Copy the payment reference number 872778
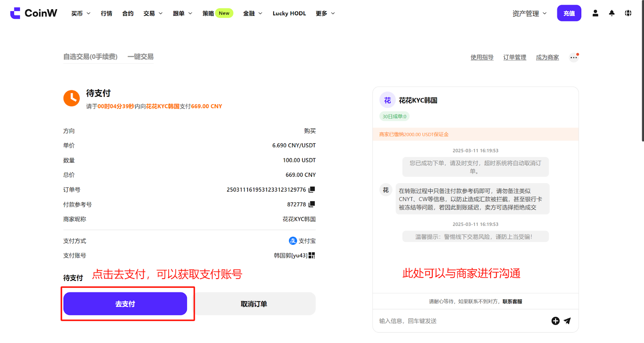This screenshot has height=343, width=644. 312,205
